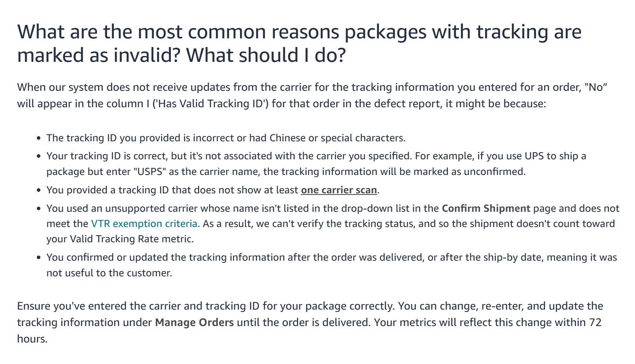Click the 'Has Valid Tracking ID' column mention
Viewport: 635px width, 364px height.
212,103
